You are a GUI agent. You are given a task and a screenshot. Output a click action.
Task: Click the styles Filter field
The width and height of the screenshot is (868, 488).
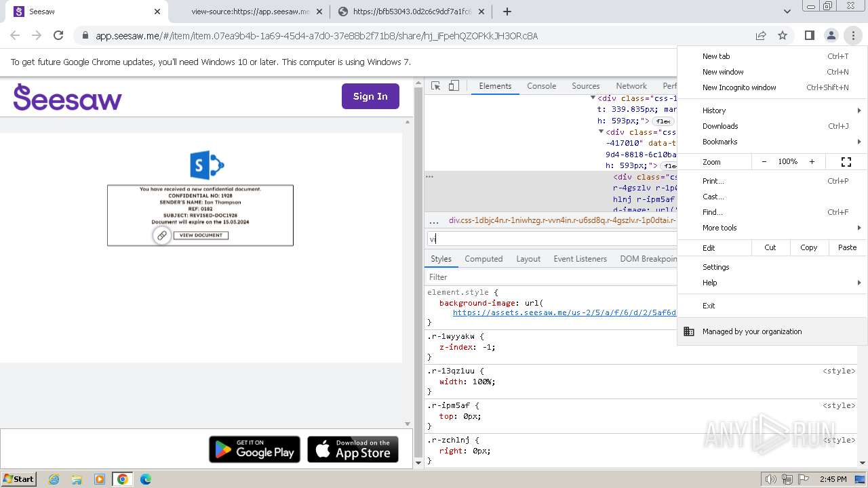[x=551, y=277]
